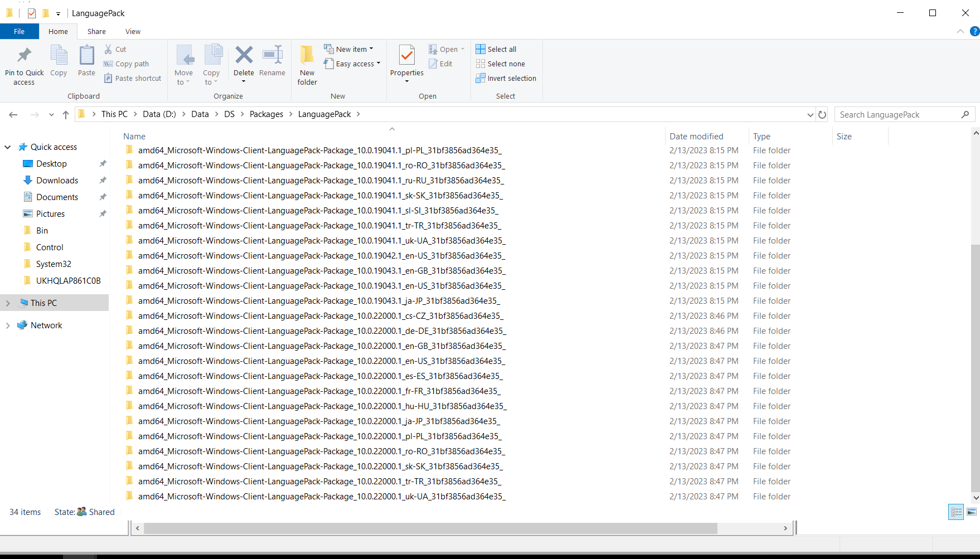Viewport: 980px width, 559px height.
Task: Expand the This PC tree node
Action: click(x=8, y=303)
